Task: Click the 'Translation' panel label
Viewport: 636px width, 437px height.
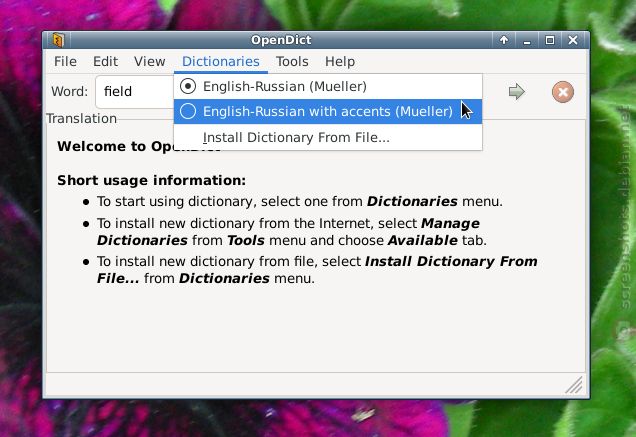Action: (82, 118)
